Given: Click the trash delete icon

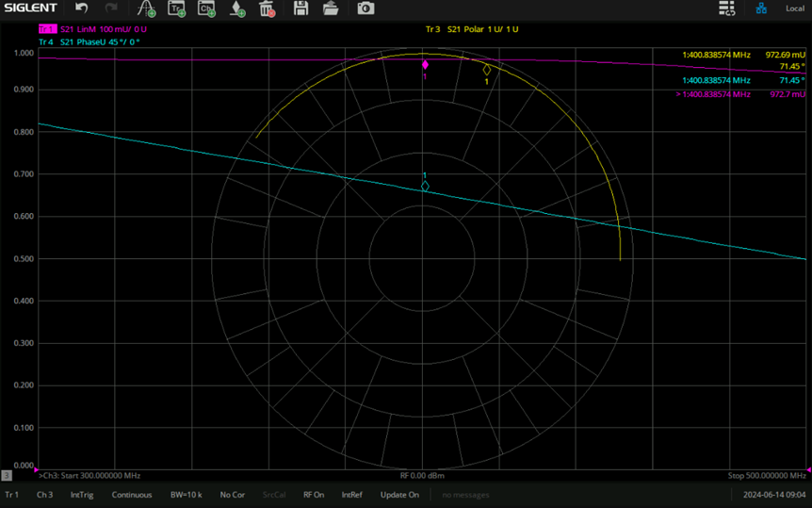Looking at the screenshot, I should [268, 8].
